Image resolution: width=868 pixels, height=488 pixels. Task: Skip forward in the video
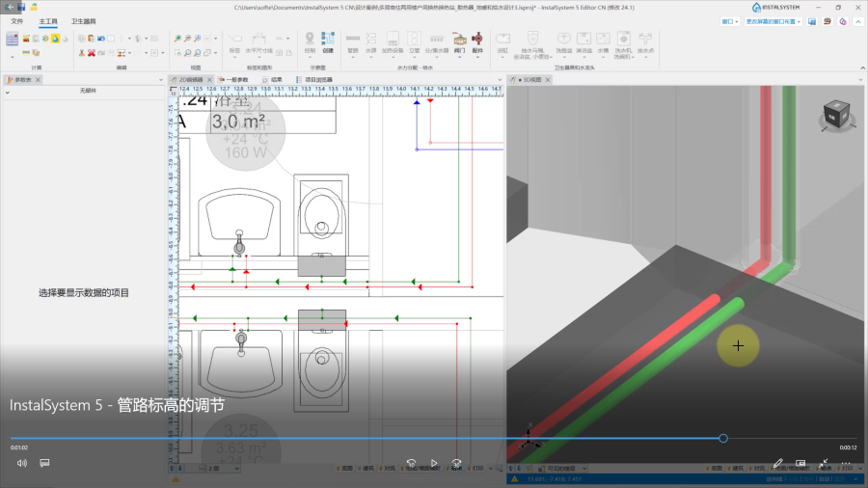(456, 463)
